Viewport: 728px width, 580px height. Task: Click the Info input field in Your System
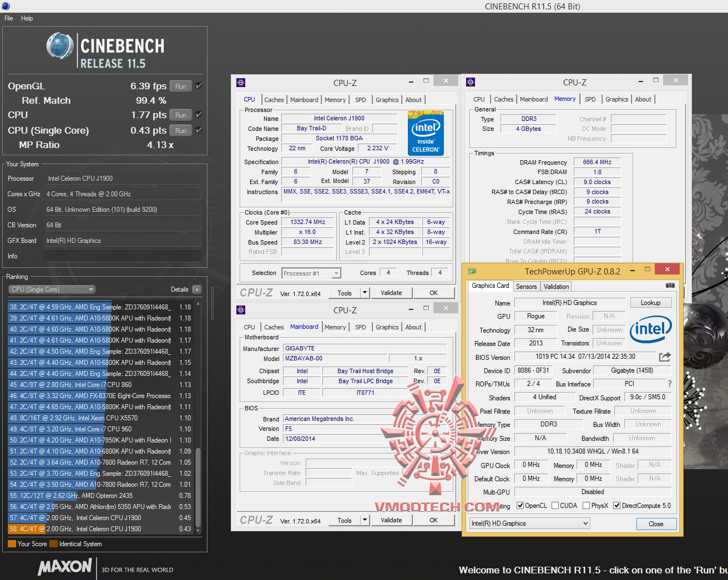tap(122, 256)
